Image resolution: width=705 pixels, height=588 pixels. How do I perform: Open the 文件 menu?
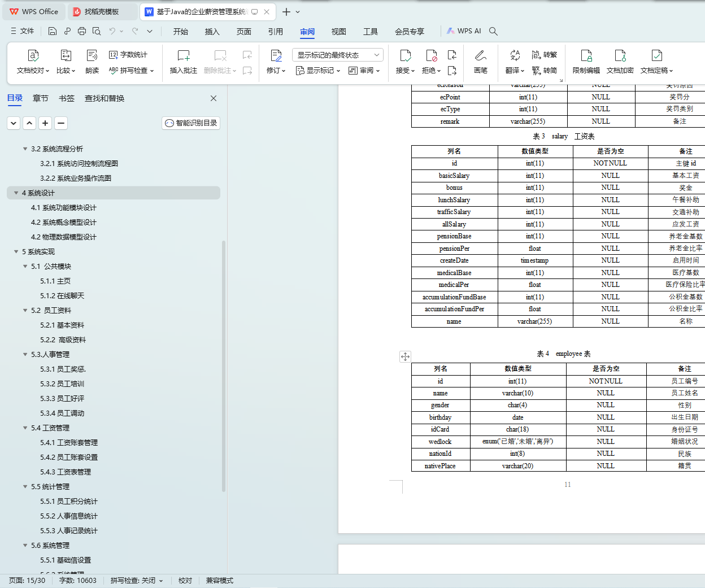click(x=23, y=31)
